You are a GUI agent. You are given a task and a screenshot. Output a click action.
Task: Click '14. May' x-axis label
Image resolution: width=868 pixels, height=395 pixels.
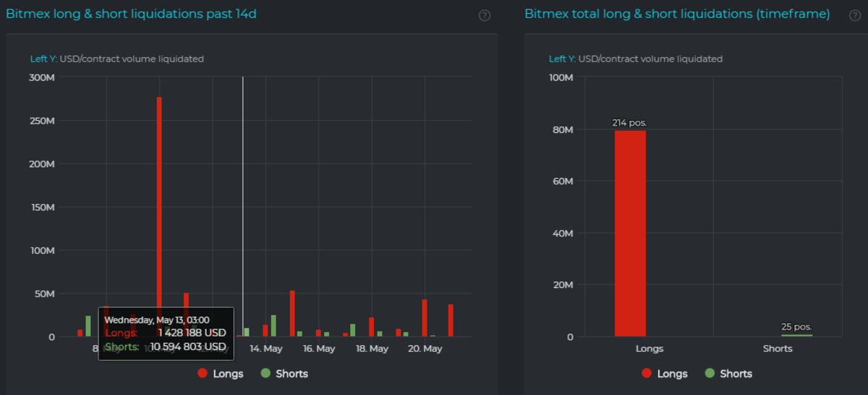[x=265, y=349]
